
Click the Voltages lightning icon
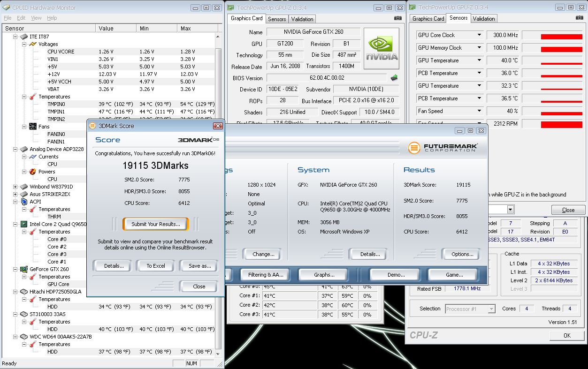pos(33,44)
